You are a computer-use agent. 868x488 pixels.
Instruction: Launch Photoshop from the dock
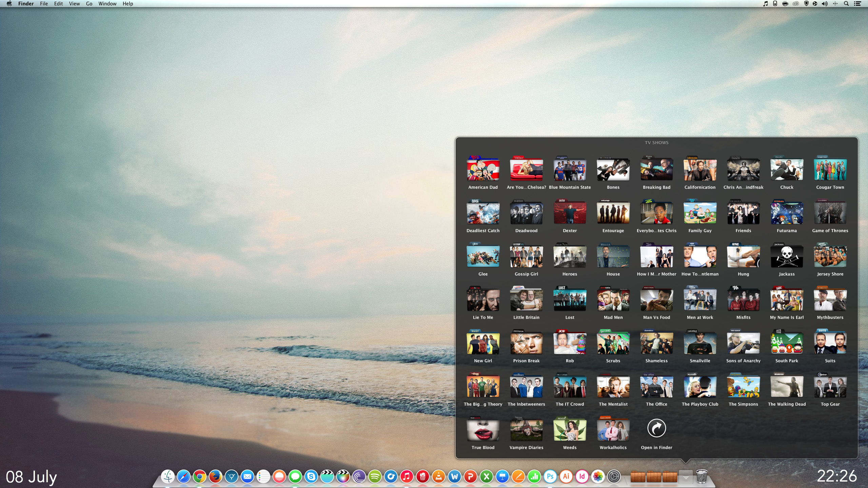point(550,476)
